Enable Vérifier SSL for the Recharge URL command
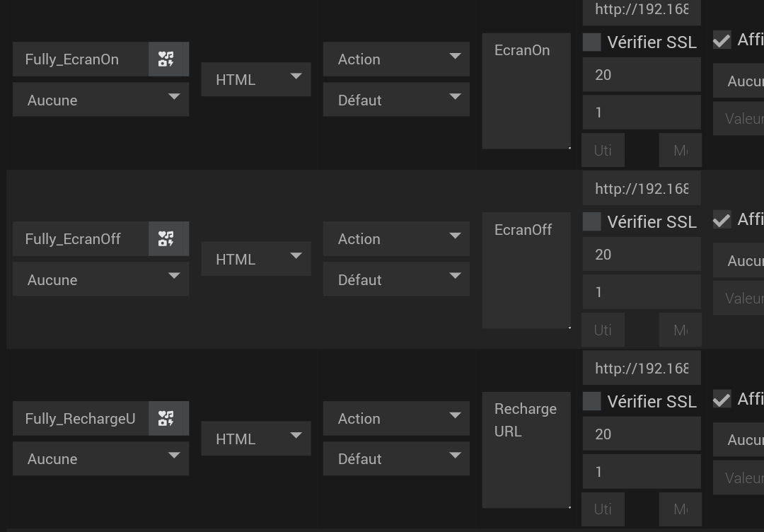The width and height of the screenshot is (764, 532). coord(592,402)
